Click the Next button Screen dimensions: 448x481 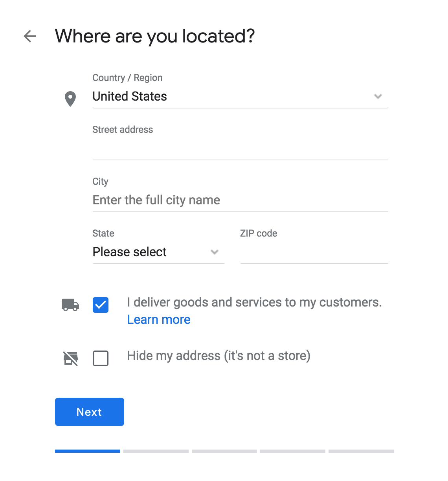tap(90, 412)
